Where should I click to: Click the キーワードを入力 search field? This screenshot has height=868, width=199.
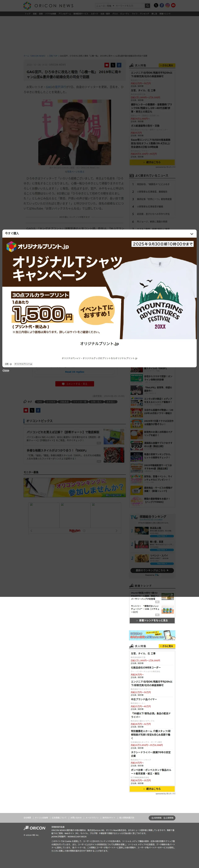(130, 6)
